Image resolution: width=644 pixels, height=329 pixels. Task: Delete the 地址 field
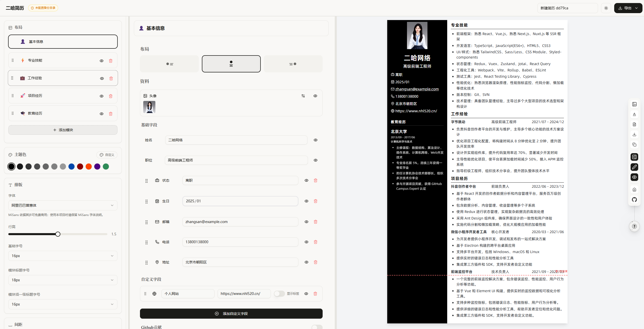(316, 262)
